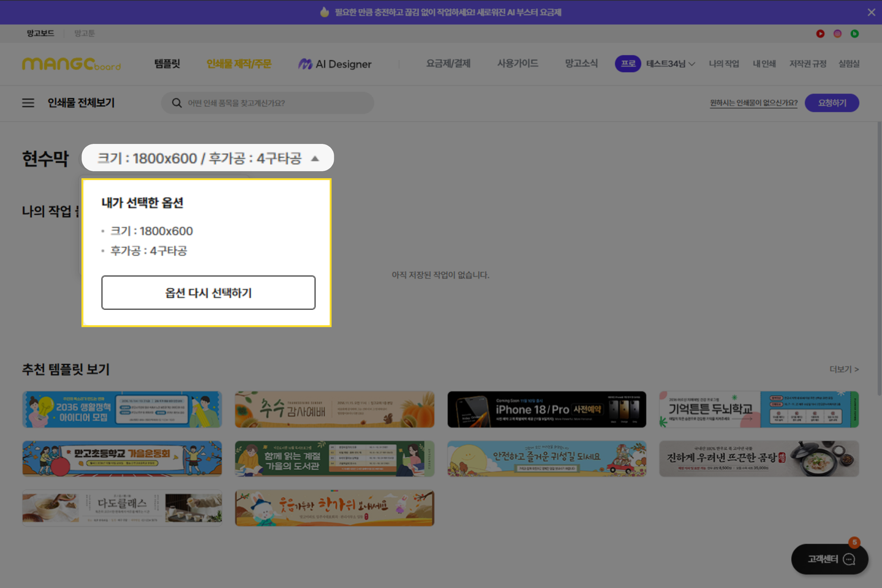Click 원하시는 인쇄물이 없으신가요? link

754,103
